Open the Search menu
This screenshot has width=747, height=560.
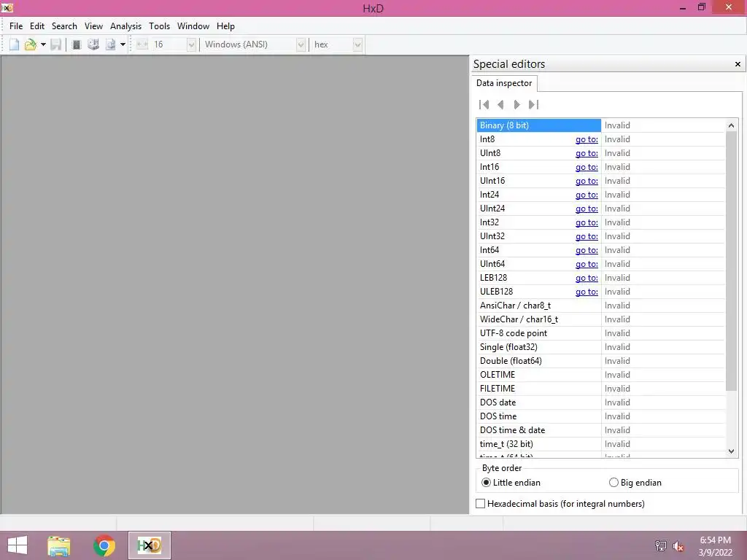coord(64,26)
